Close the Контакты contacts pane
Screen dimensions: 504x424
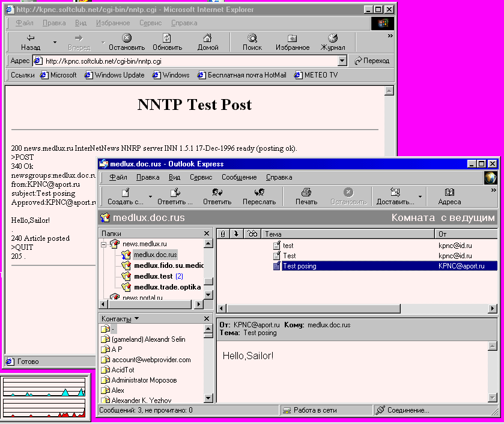point(207,318)
